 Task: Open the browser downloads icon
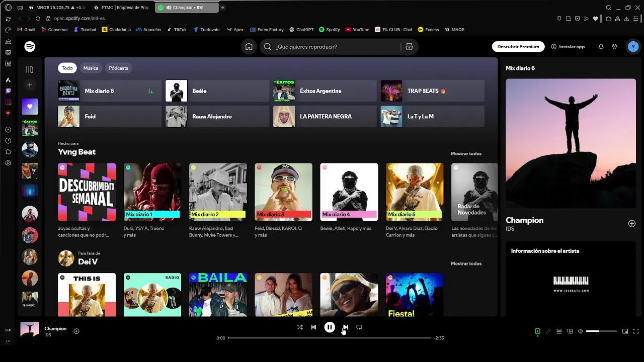point(626,19)
